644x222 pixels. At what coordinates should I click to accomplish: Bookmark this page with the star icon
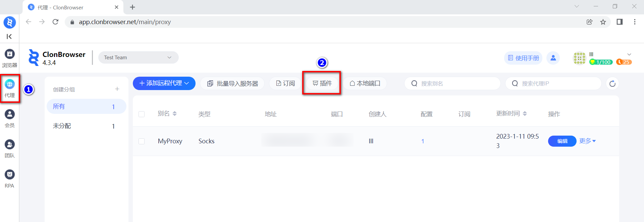tap(603, 22)
